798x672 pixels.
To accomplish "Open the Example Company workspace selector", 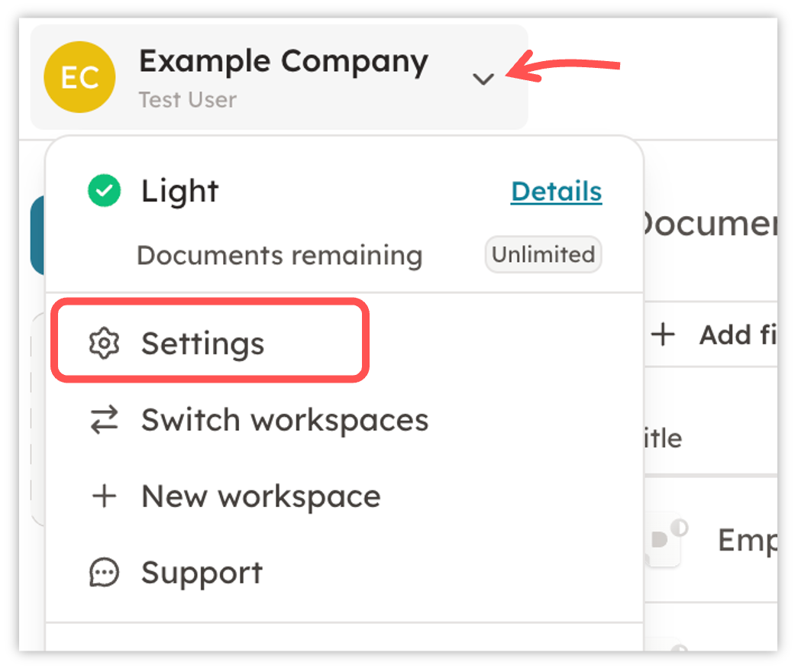I will click(279, 77).
